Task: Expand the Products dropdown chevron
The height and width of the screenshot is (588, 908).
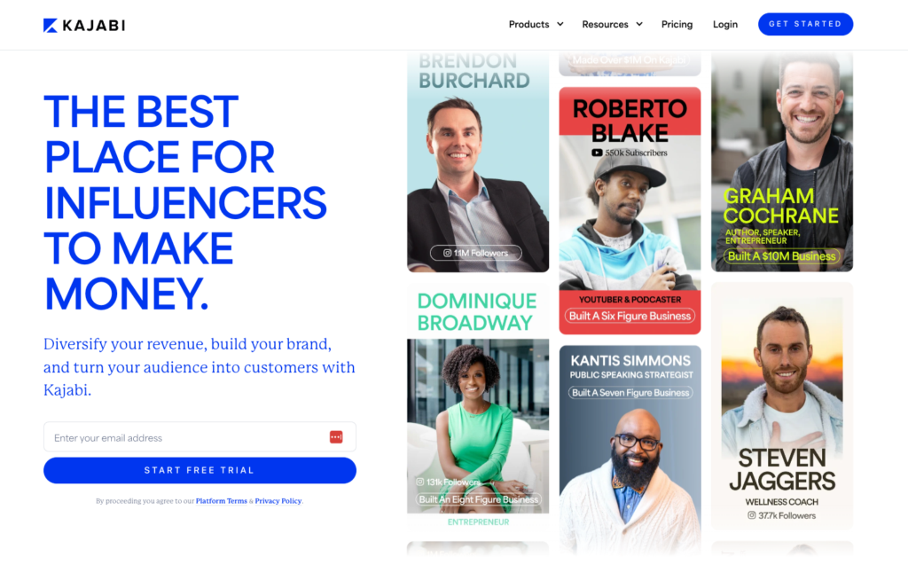Action: click(x=560, y=24)
